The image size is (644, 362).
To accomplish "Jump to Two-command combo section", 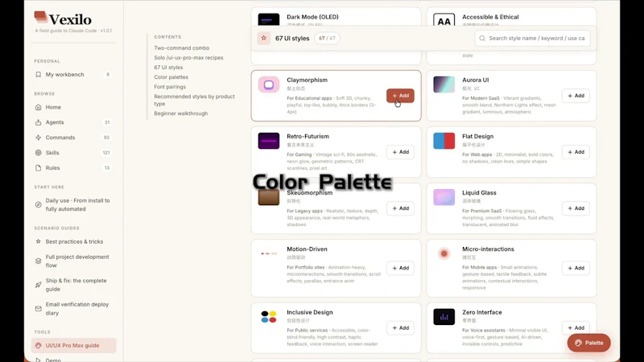I will (182, 48).
